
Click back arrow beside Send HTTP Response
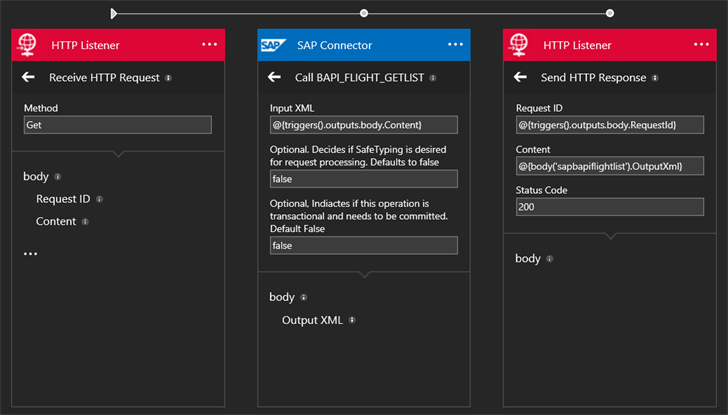pos(520,78)
